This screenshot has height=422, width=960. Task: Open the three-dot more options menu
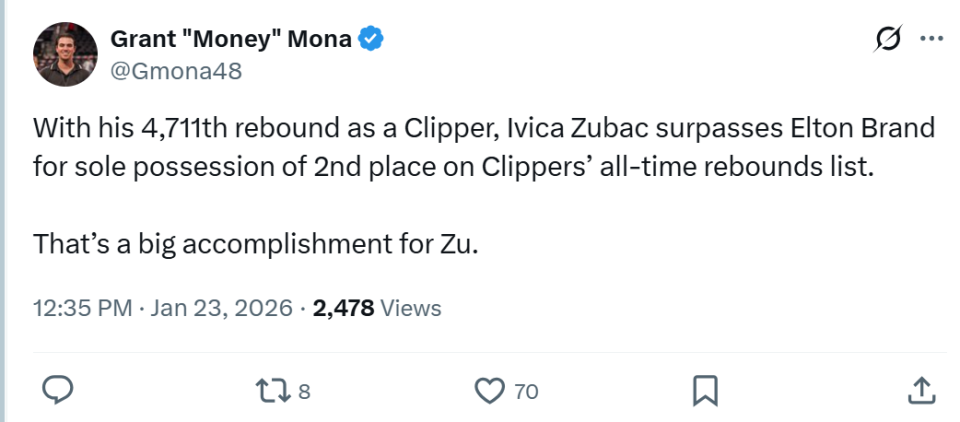pos(931,39)
